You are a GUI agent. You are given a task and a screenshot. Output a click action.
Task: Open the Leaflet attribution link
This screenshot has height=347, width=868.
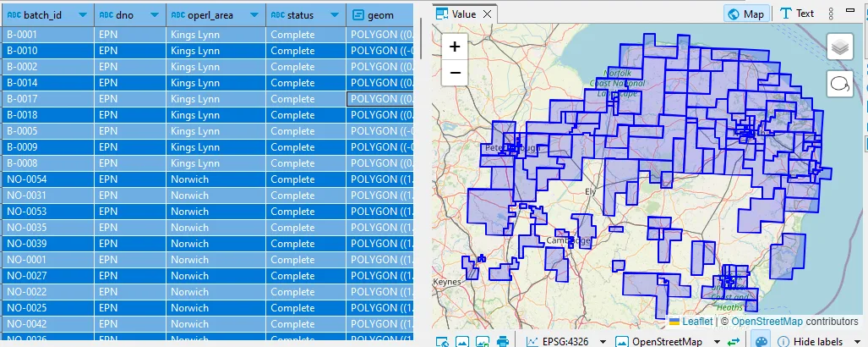[x=696, y=322]
